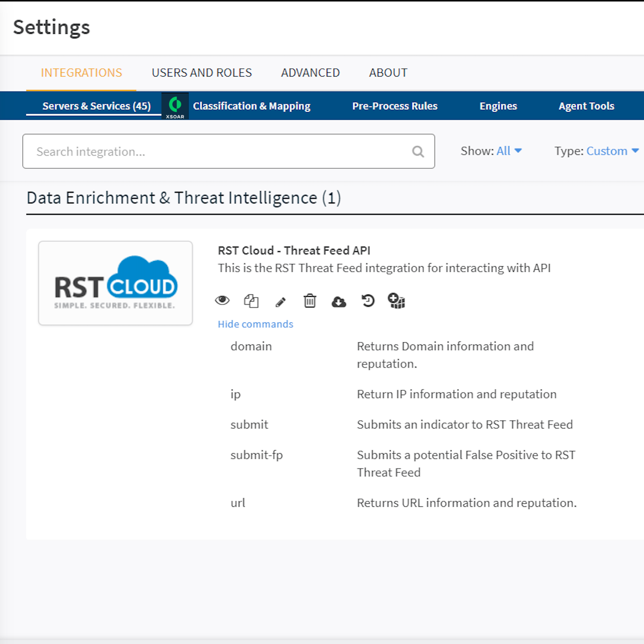Click RST Cloud - Threat Feed API title
Screen dimensions: 644x644
[294, 251]
